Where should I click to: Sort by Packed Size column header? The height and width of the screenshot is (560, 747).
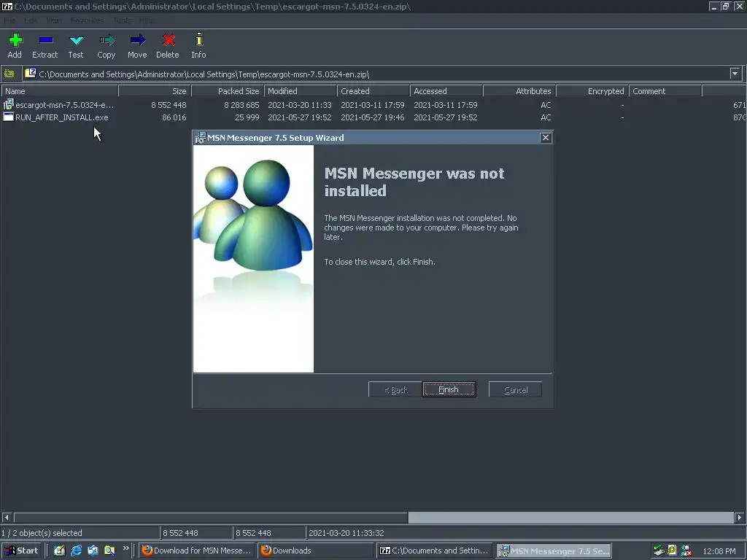point(228,91)
